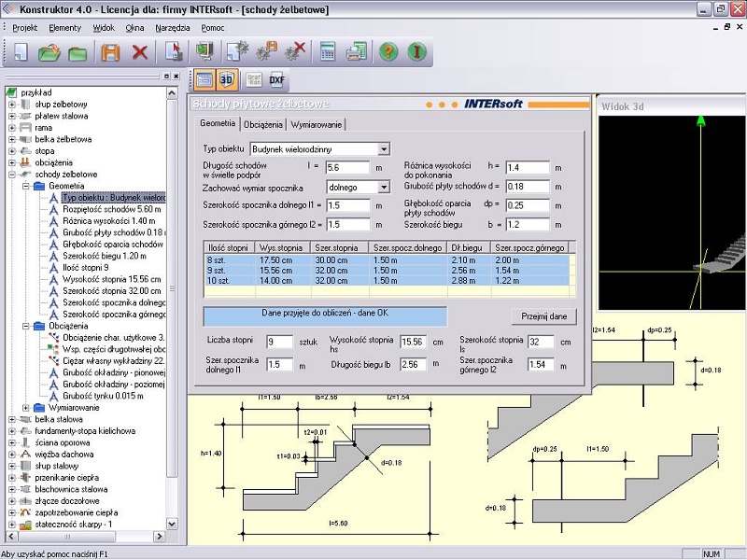Click the gears with red X icon
Screen dimensions: 747x560
(x=295, y=51)
